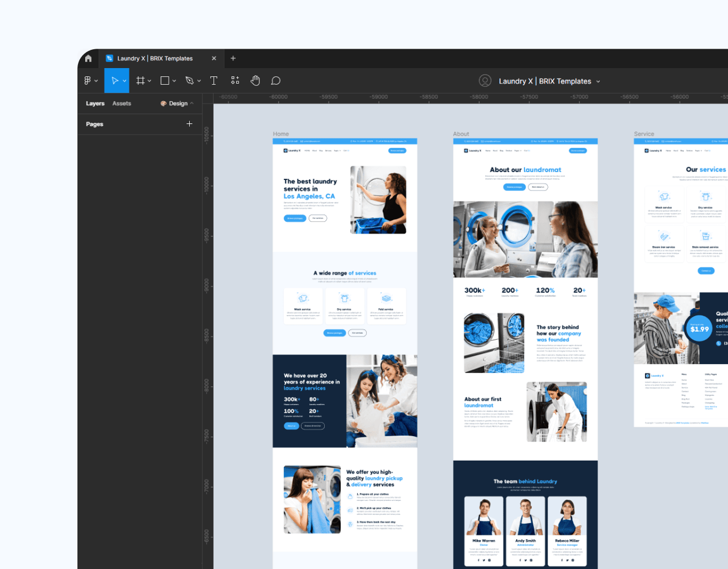
Task: Click the account avatar in the toolbar
Action: pos(485,80)
